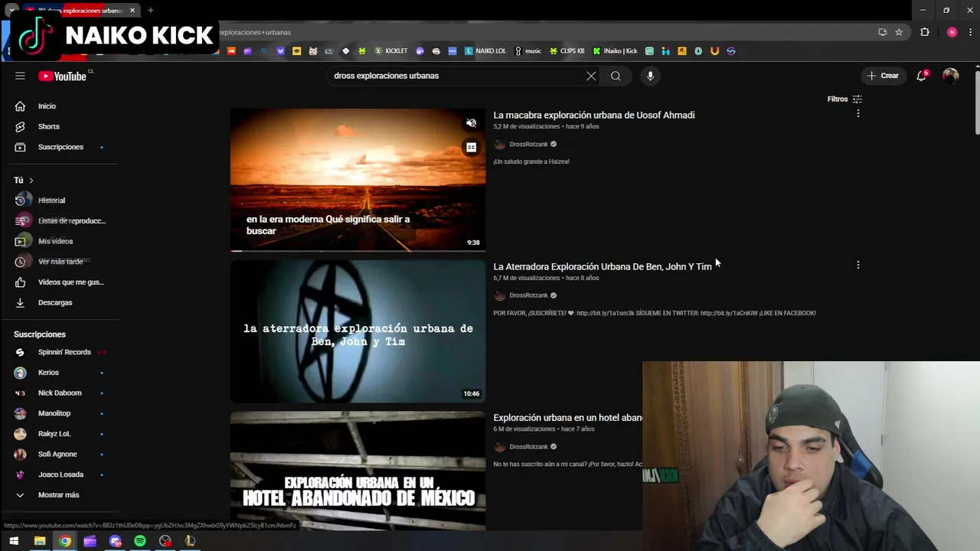Screen dimensions: 980x551
Task: Click the magnifying glass search button
Action: [x=616, y=76]
